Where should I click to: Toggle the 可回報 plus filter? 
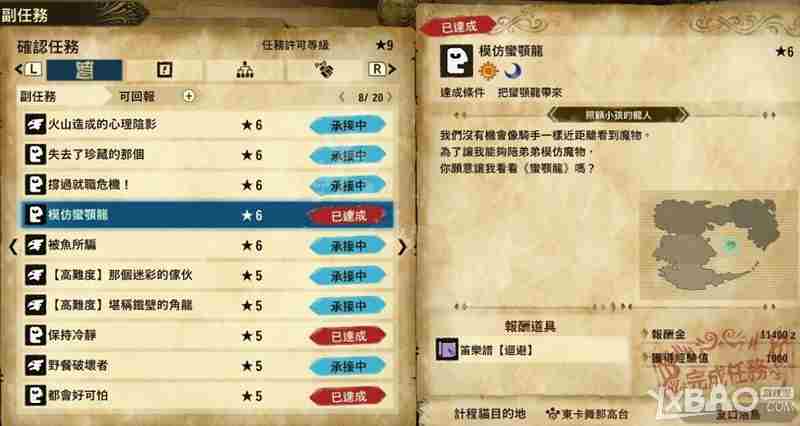click(189, 96)
